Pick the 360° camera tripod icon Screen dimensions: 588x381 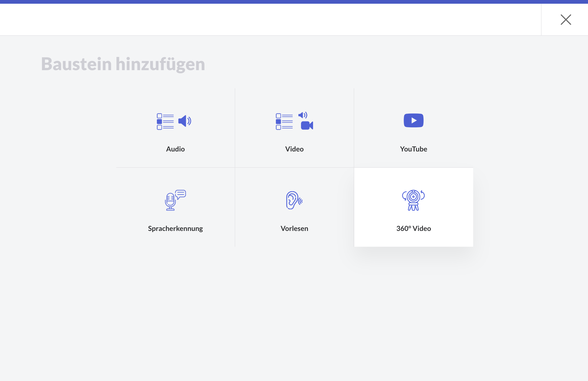tap(413, 200)
